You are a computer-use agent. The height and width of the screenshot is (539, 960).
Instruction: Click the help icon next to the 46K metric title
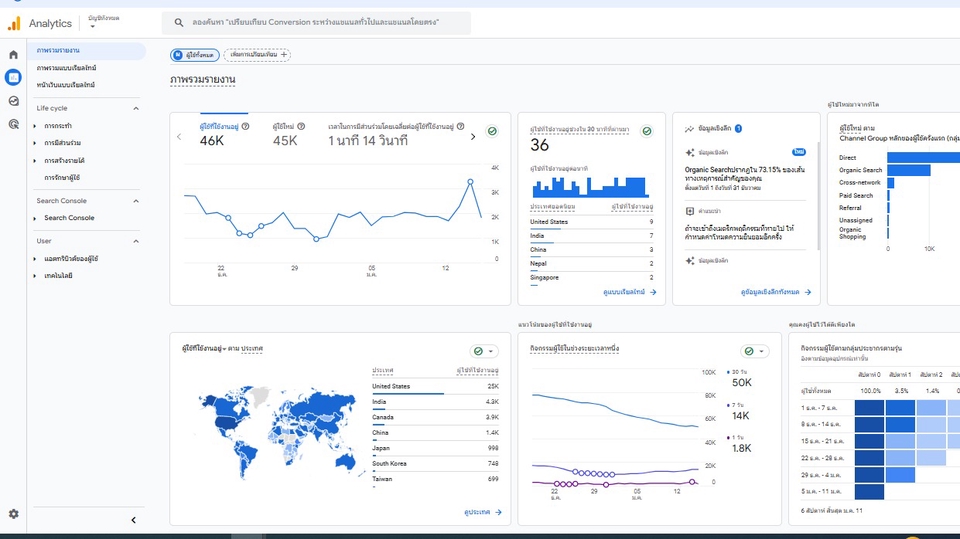coord(246,126)
